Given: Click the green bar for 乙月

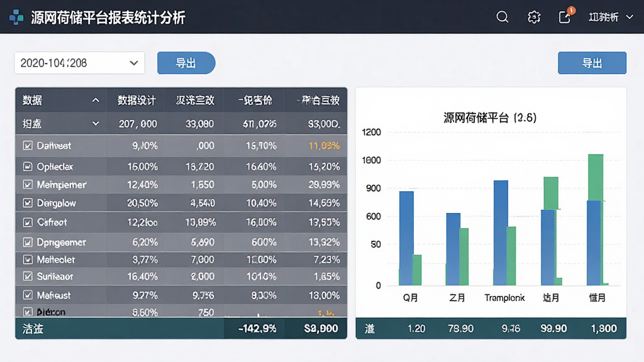Looking at the screenshot, I should [x=464, y=256].
